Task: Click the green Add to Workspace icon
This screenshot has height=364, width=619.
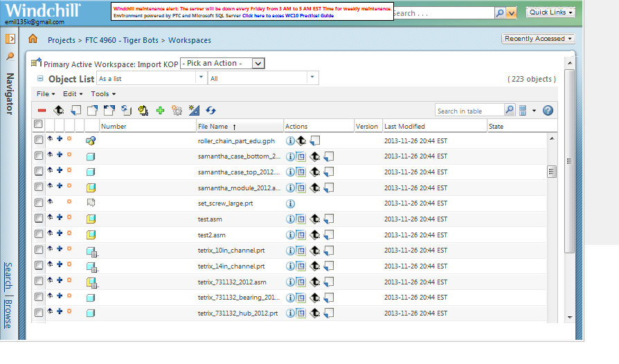Action: pyautogui.click(x=160, y=111)
